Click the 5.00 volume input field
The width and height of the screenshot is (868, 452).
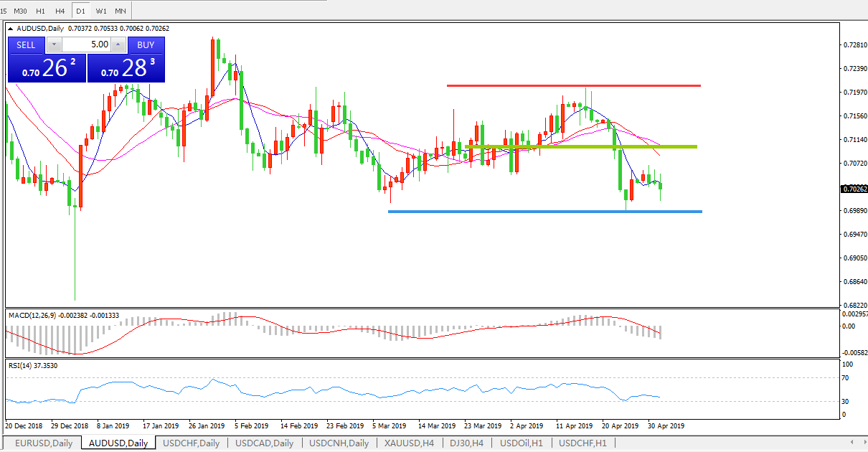[x=87, y=44]
